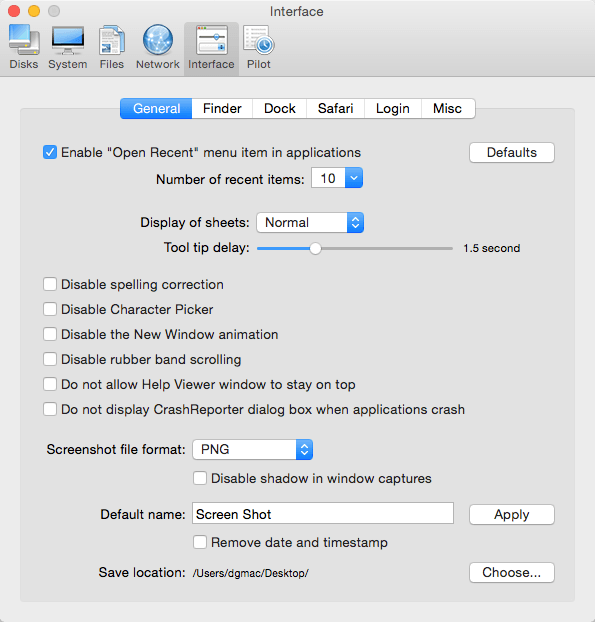
Task: Open Screenshot file format PNG dropdown
Action: (x=253, y=449)
